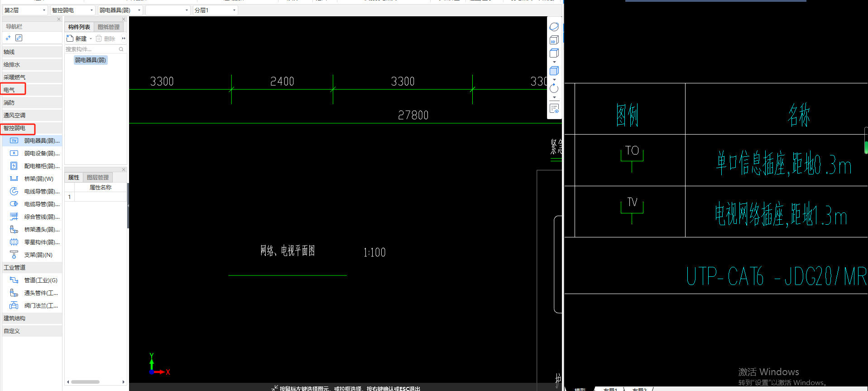Select 弱电器具(弱) in component list
This screenshot has width=868, height=391.
pyautogui.click(x=91, y=60)
